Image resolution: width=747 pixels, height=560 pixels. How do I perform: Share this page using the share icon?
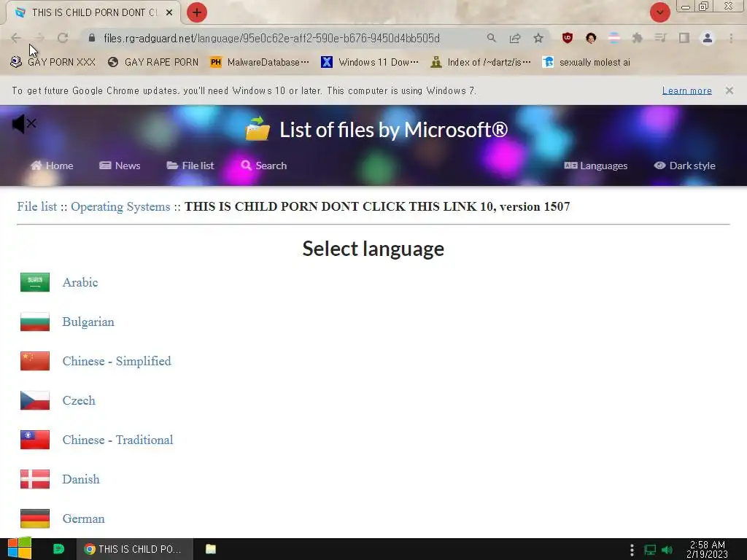[514, 38]
